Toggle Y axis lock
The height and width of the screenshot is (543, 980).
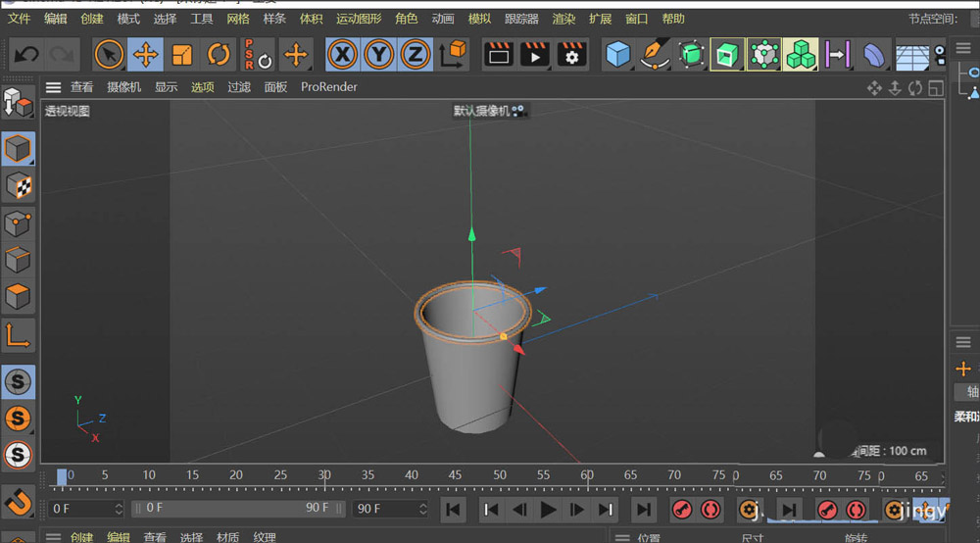point(378,54)
